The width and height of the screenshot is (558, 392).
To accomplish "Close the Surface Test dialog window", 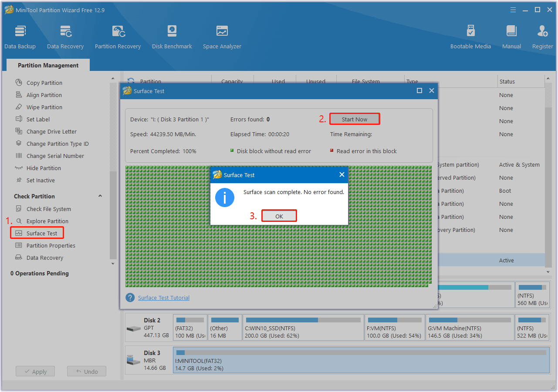I will [x=432, y=90].
